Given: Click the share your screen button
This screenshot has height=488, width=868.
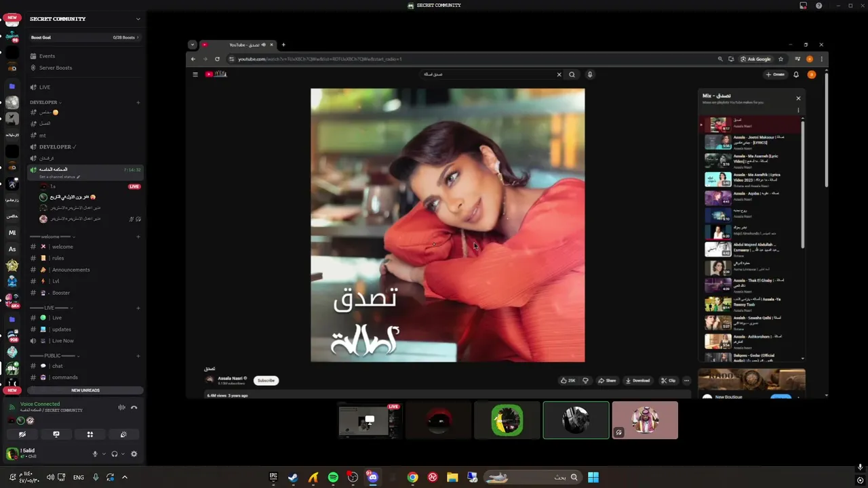Looking at the screenshot, I should click(56, 434).
